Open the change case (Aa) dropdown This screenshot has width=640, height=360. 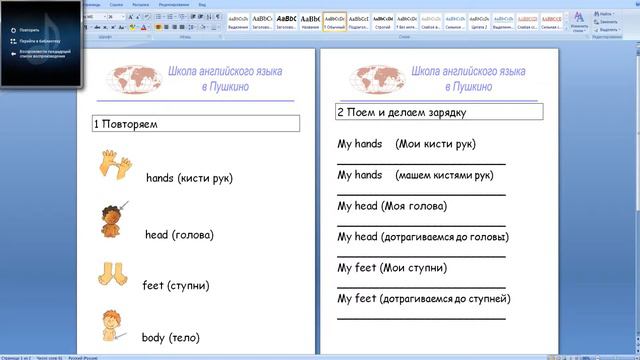tap(122, 27)
